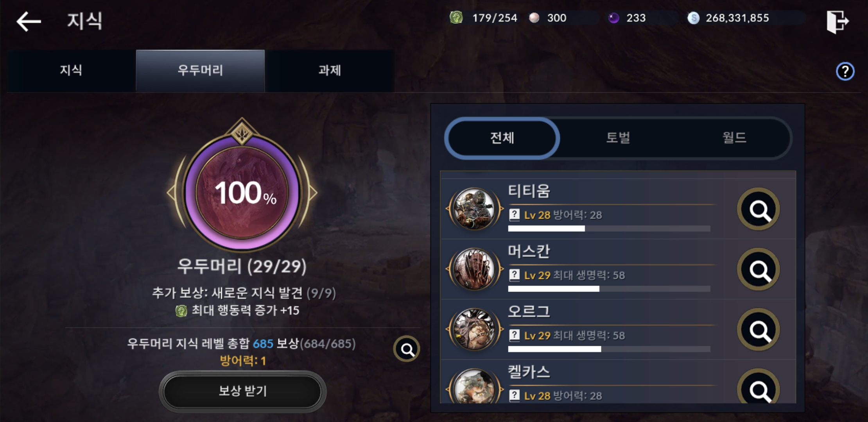Open the 우두머리 tab
Screen dimensions: 868x422
200,71
